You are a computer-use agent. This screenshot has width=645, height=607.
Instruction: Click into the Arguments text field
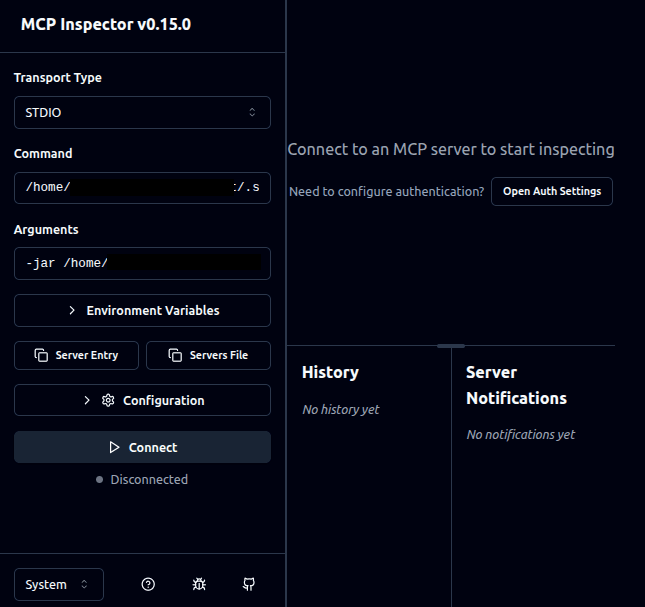click(142, 263)
